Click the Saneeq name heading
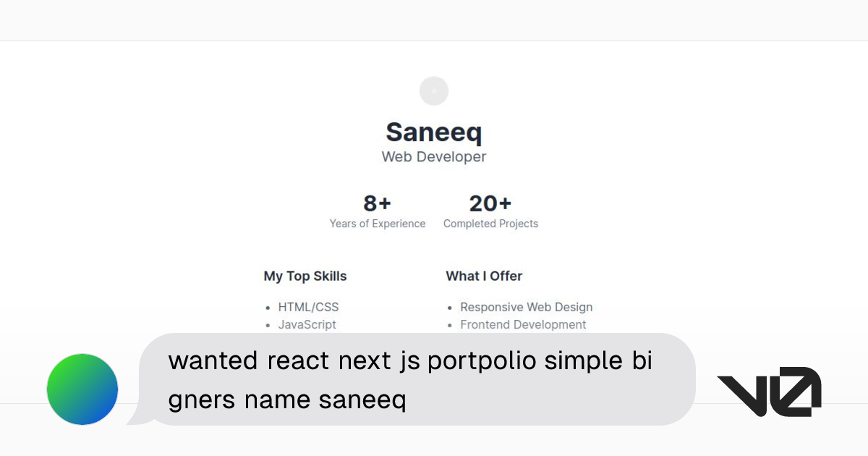 [x=433, y=132]
